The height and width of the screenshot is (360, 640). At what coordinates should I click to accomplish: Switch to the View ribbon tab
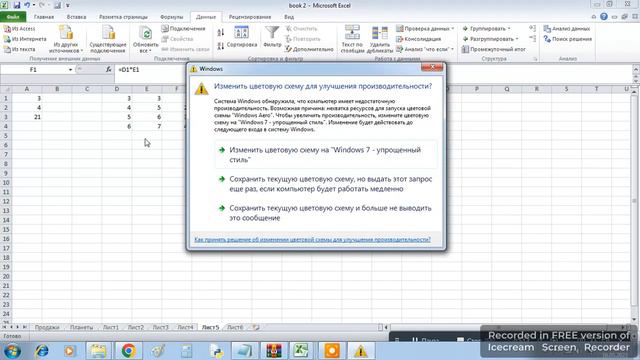pos(289,17)
